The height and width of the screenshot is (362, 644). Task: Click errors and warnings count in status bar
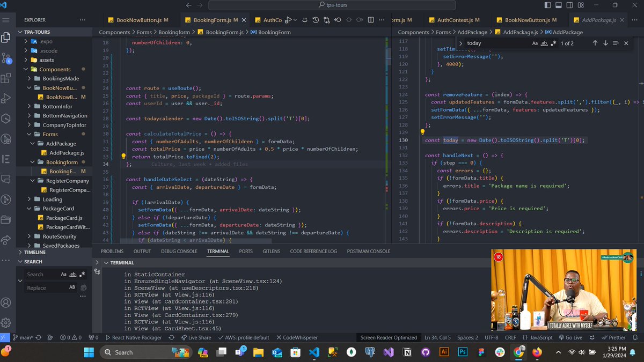[x=71, y=337]
